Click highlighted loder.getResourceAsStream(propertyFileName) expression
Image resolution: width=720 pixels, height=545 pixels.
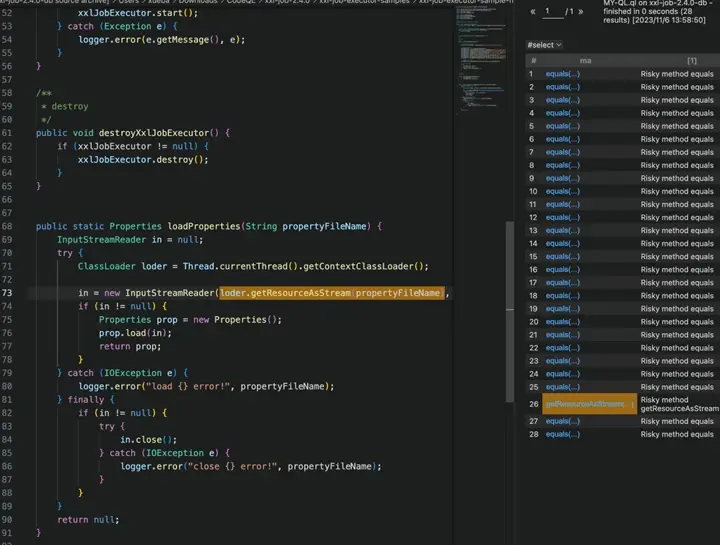coord(332,293)
